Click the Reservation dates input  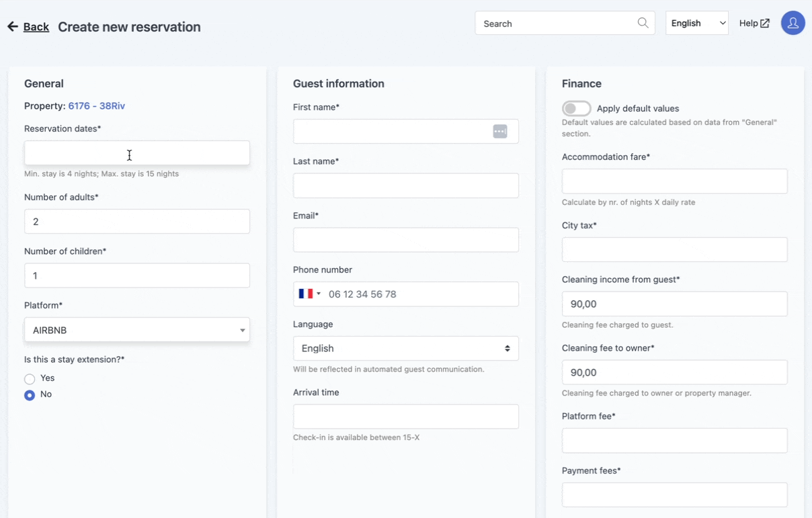136,153
